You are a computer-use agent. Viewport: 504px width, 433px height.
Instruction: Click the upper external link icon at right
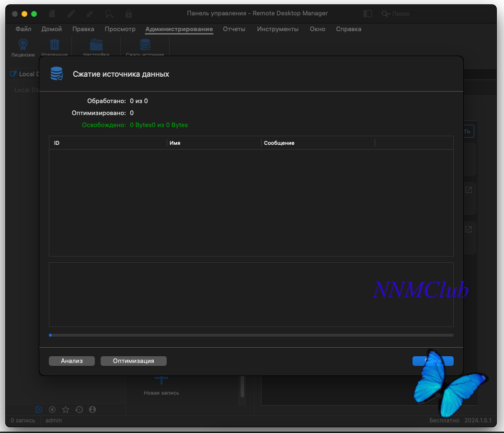tap(469, 190)
